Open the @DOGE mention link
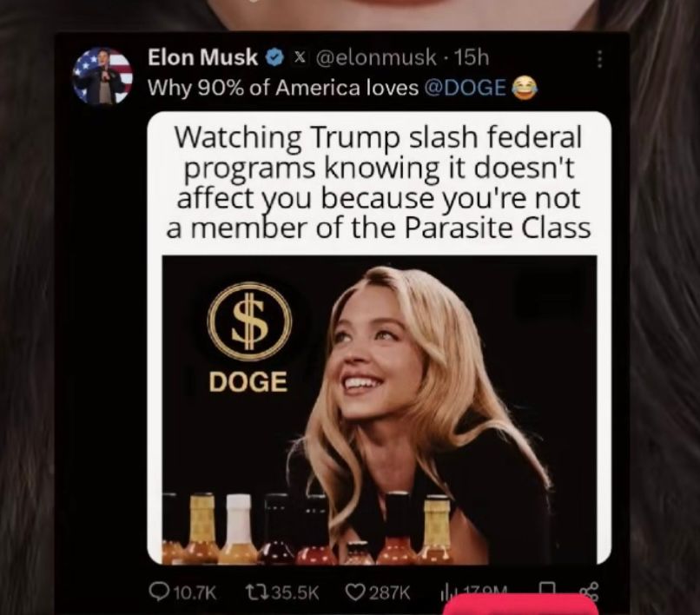The image size is (700, 615). tap(465, 88)
